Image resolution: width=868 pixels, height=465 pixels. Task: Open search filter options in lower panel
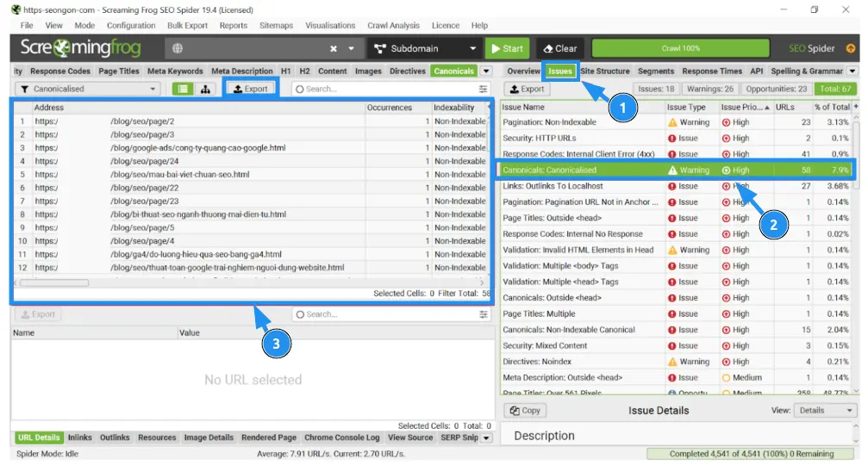pyautogui.click(x=483, y=314)
